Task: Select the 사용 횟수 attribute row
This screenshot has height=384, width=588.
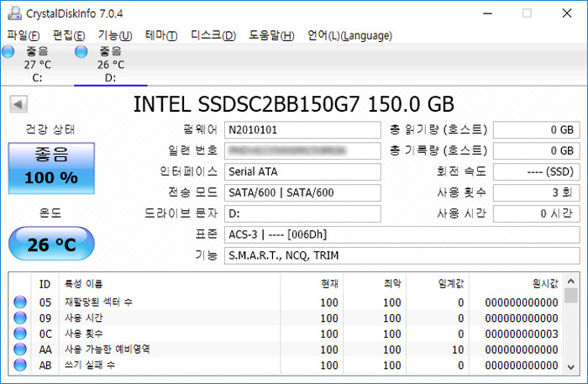Action: pos(286,334)
